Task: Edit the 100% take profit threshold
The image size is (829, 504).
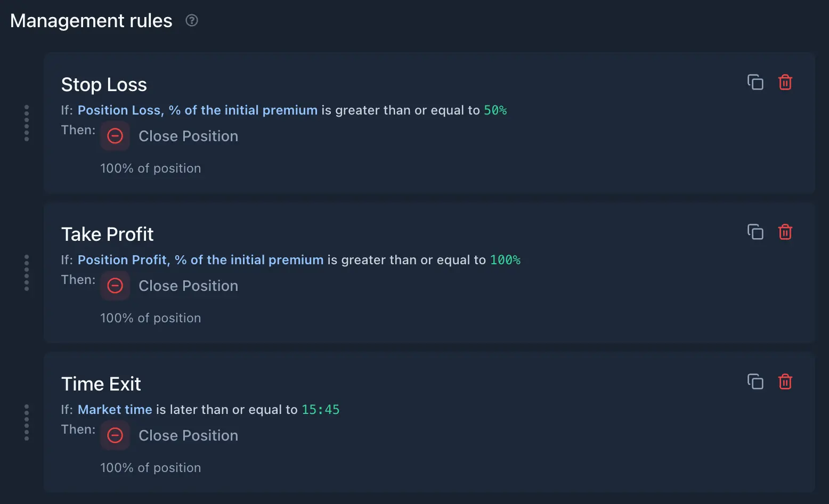Action: (x=505, y=260)
